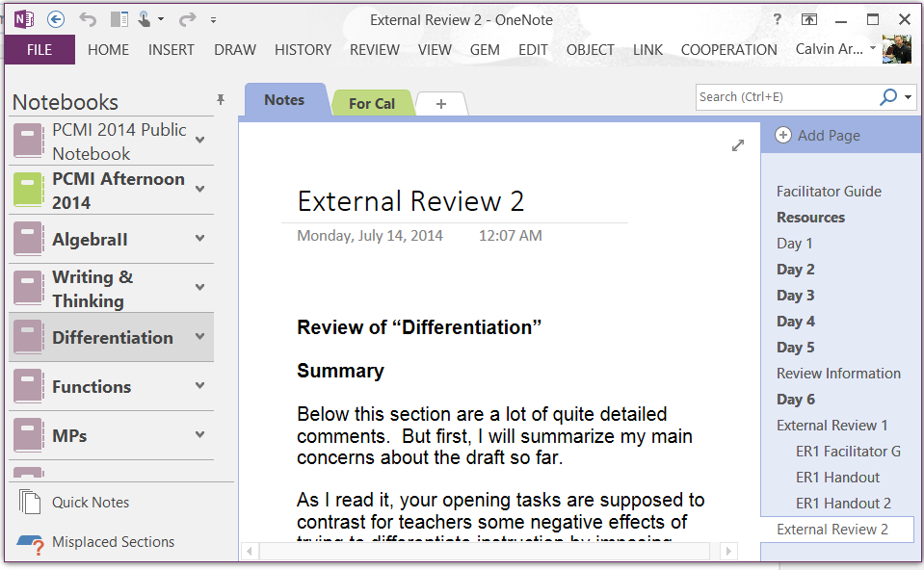
Task: Click the search magnifier icon
Action: pos(887,96)
